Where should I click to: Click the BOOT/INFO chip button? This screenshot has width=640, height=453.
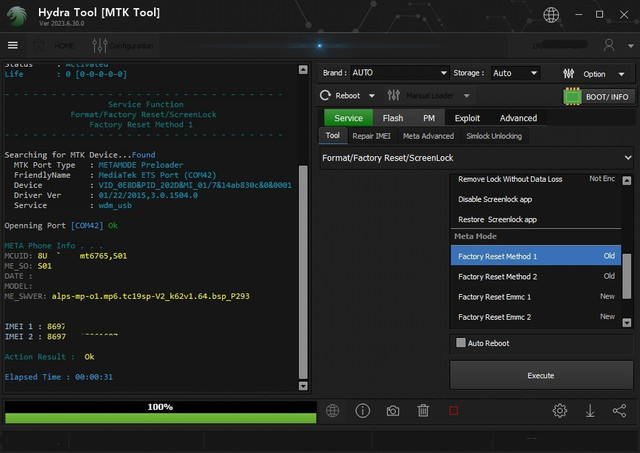(x=599, y=97)
